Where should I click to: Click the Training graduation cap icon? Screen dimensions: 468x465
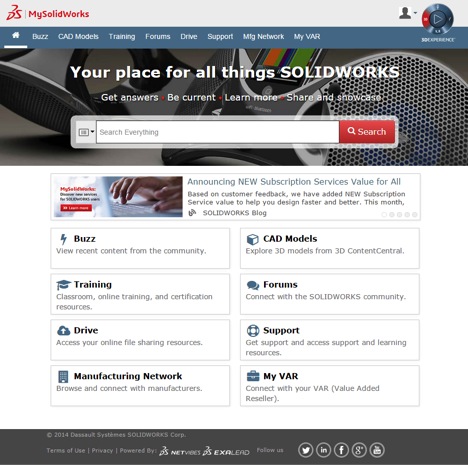(x=64, y=285)
